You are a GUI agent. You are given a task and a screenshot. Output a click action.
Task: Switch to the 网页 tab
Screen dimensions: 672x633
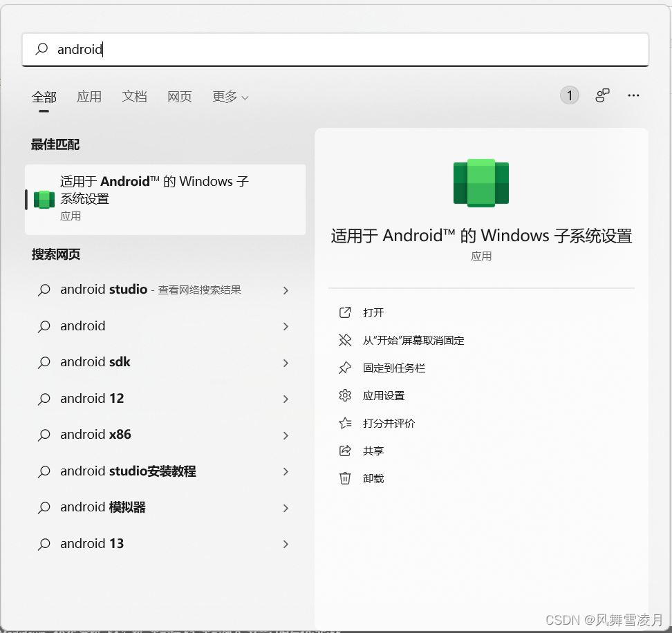(180, 97)
